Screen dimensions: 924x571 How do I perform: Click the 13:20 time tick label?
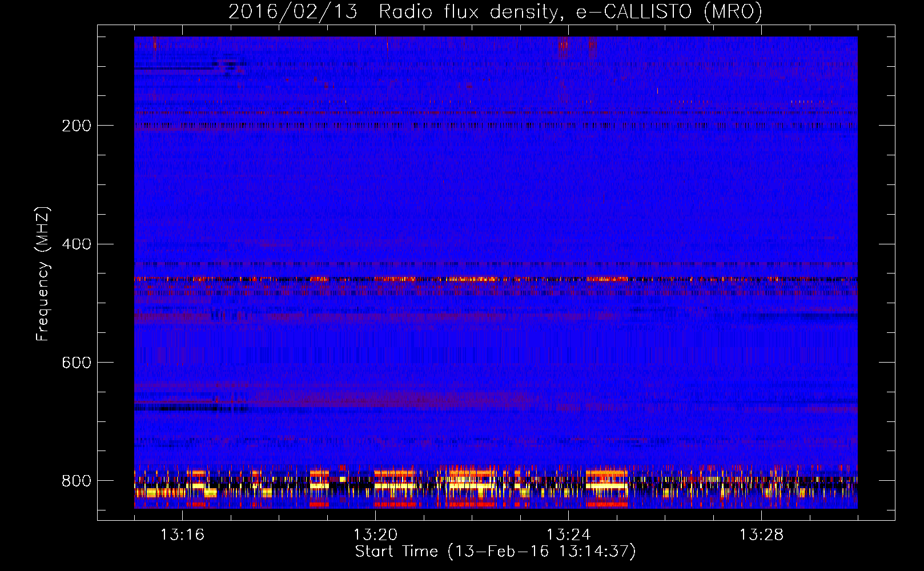[x=375, y=535]
